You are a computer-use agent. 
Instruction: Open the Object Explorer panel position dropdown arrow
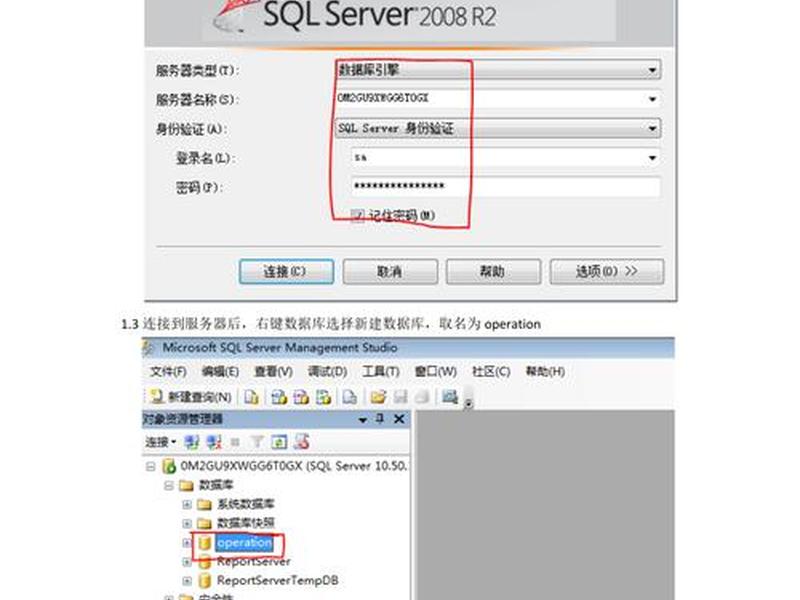(x=363, y=420)
